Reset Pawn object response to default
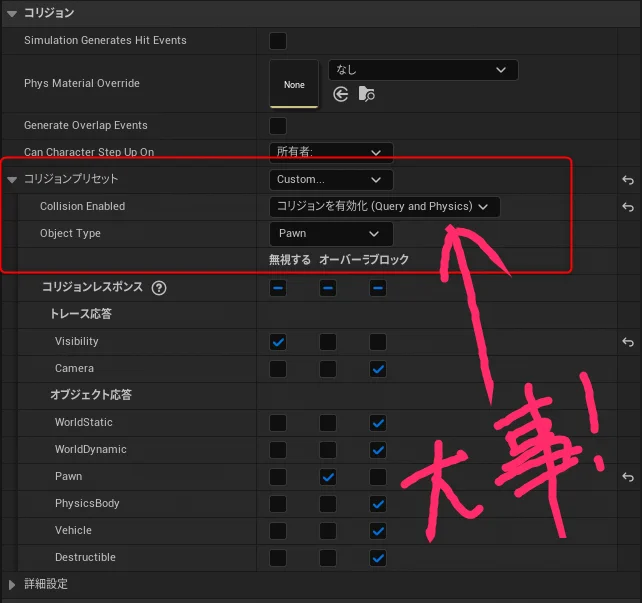 [628, 477]
